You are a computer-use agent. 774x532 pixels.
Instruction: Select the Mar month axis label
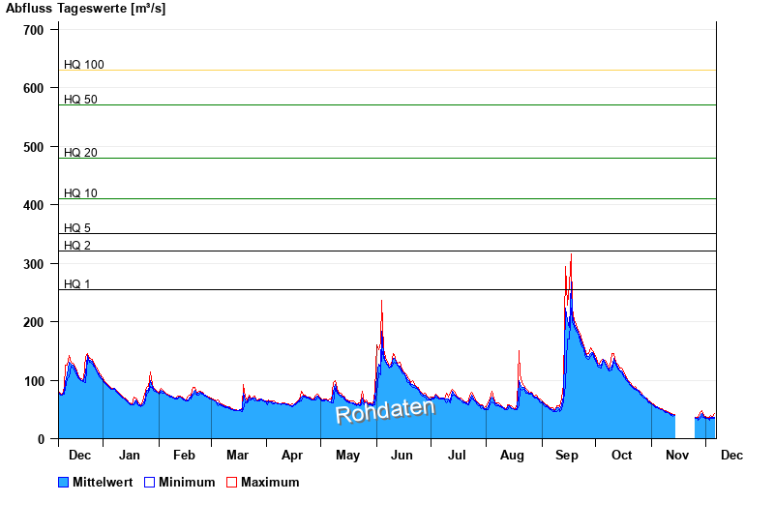[x=237, y=456]
